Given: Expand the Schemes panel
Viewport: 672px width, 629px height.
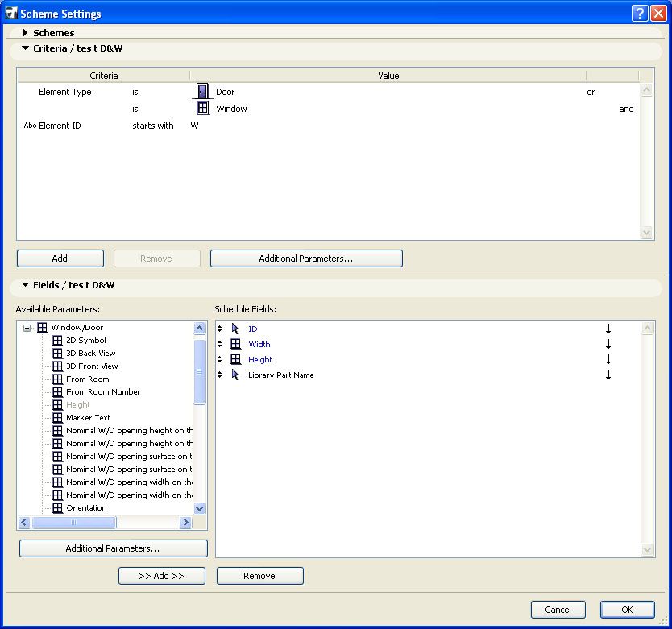Looking at the screenshot, I should point(25,32).
